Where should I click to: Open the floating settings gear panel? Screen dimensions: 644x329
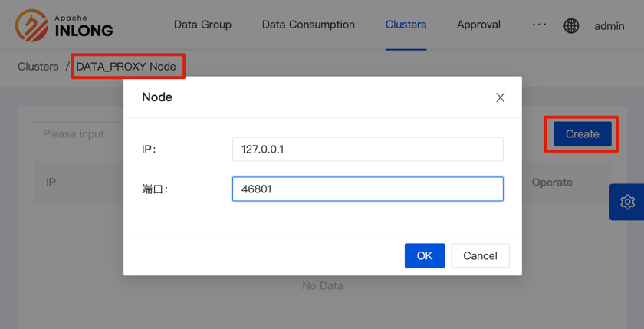(x=627, y=202)
